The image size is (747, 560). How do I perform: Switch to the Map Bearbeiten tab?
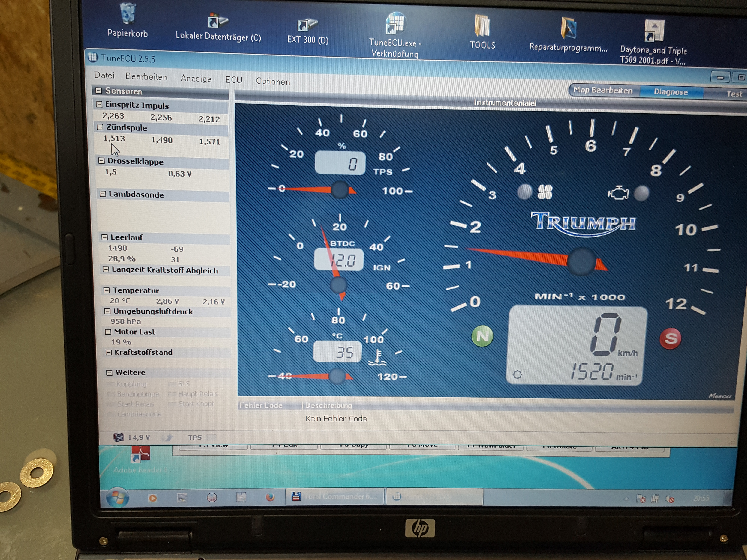(603, 90)
